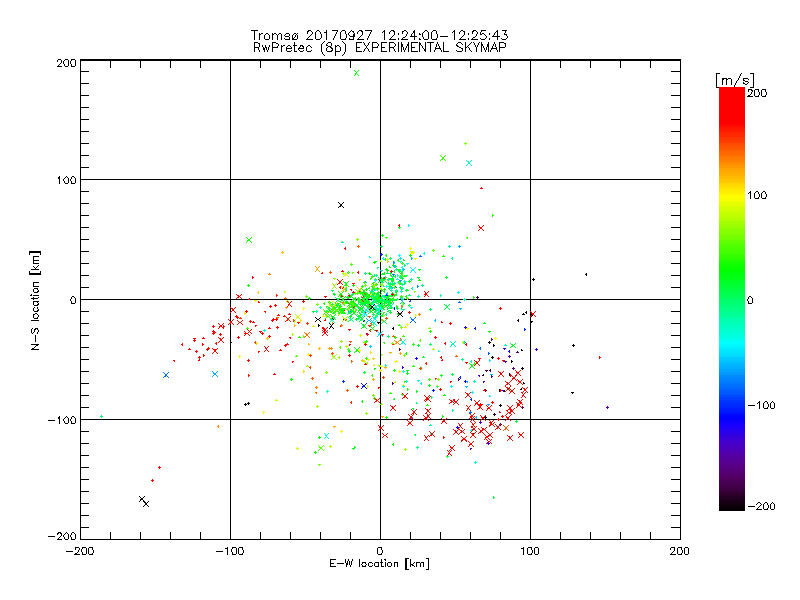
Task: Click the x-axis tick label '-100'
Action: (230, 551)
